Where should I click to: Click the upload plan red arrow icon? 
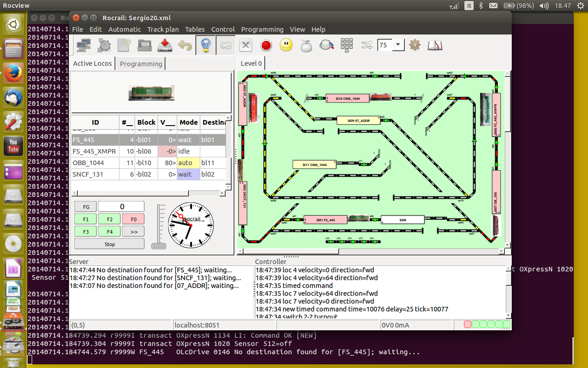(x=165, y=45)
